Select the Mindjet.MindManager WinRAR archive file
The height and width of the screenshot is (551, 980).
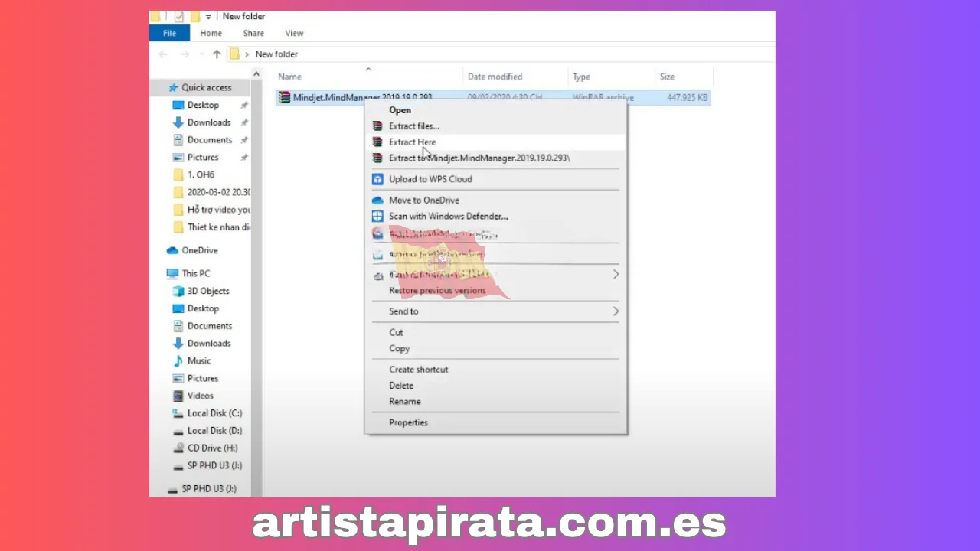coord(493,97)
